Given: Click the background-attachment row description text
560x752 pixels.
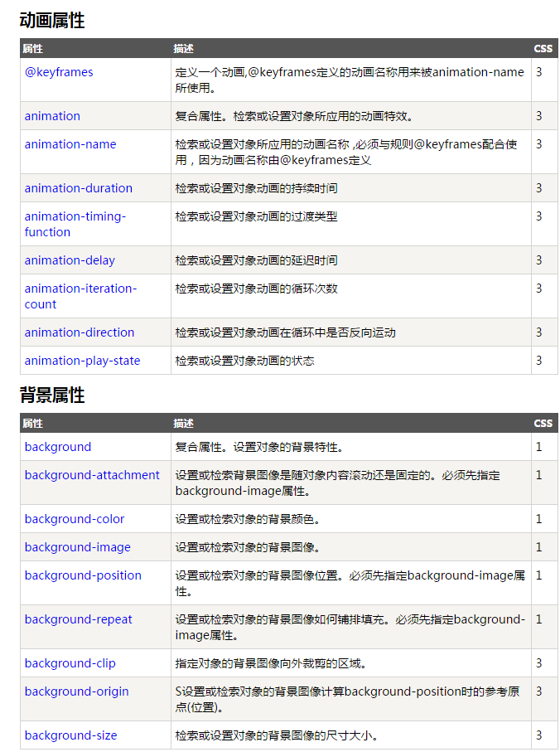Looking at the screenshot, I should coord(338,483).
